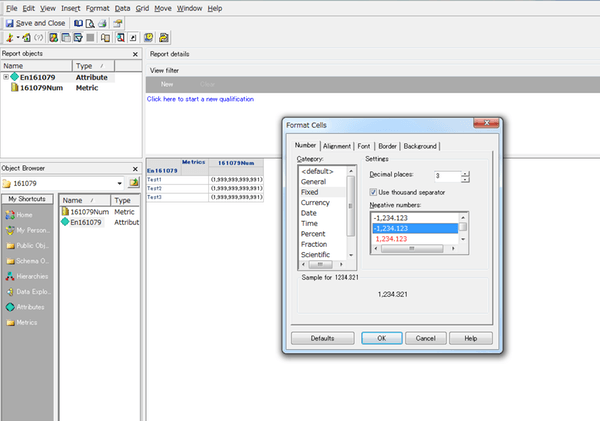Close the Report objects panel
Viewport: 600px width, 421px height.
tap(135, 54)
